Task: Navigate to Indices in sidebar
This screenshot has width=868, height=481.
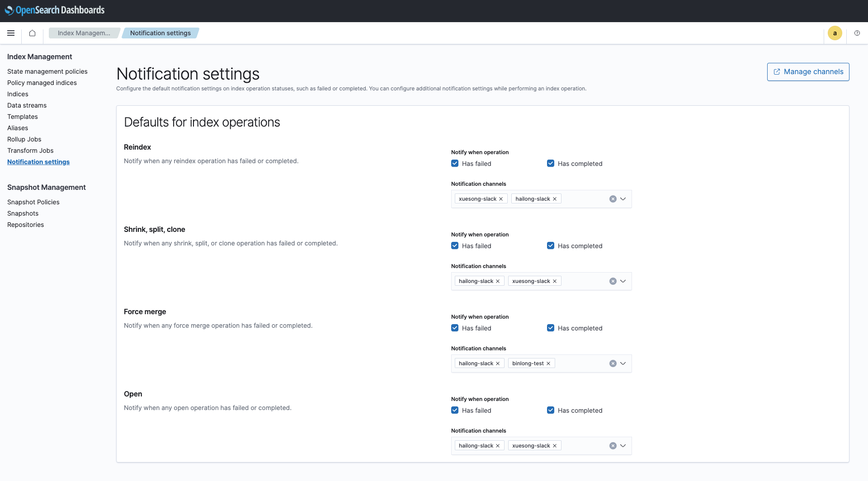Action: coord(18,94)
